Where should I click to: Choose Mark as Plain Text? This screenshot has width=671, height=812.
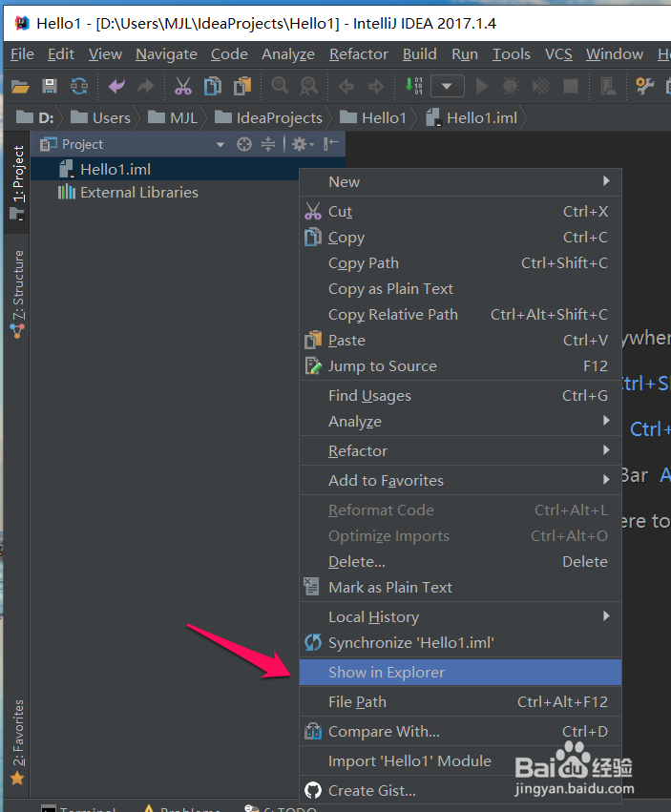(x=460, y=587)
